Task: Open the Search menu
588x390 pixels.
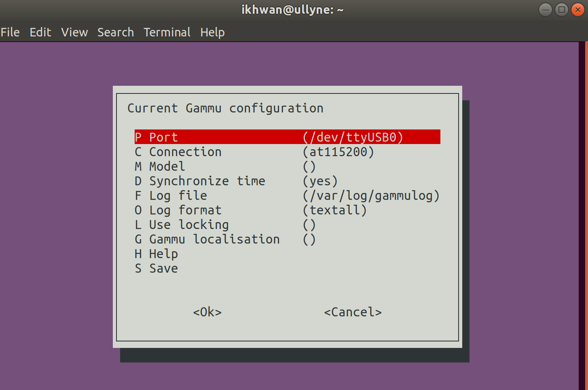Action: point(116,32)
